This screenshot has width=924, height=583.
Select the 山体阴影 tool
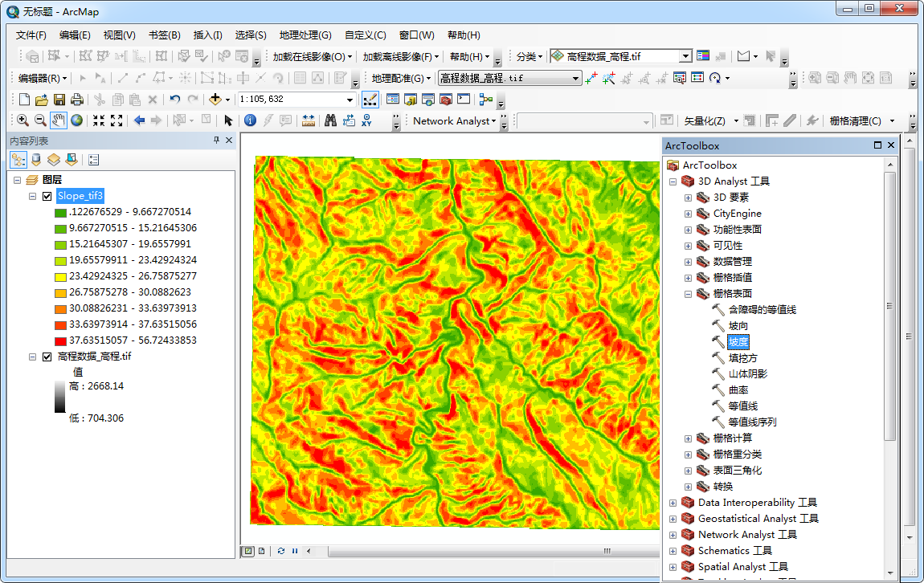pos(747,374)
